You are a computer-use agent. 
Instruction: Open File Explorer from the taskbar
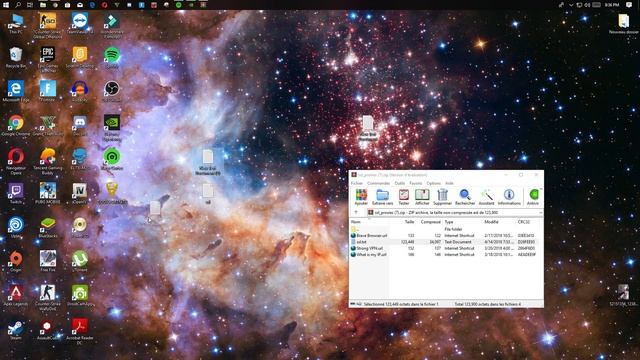coord(42,5)
